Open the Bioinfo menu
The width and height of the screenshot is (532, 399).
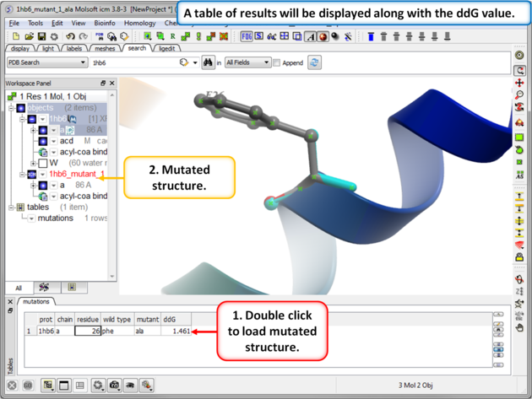coord(105,24)
